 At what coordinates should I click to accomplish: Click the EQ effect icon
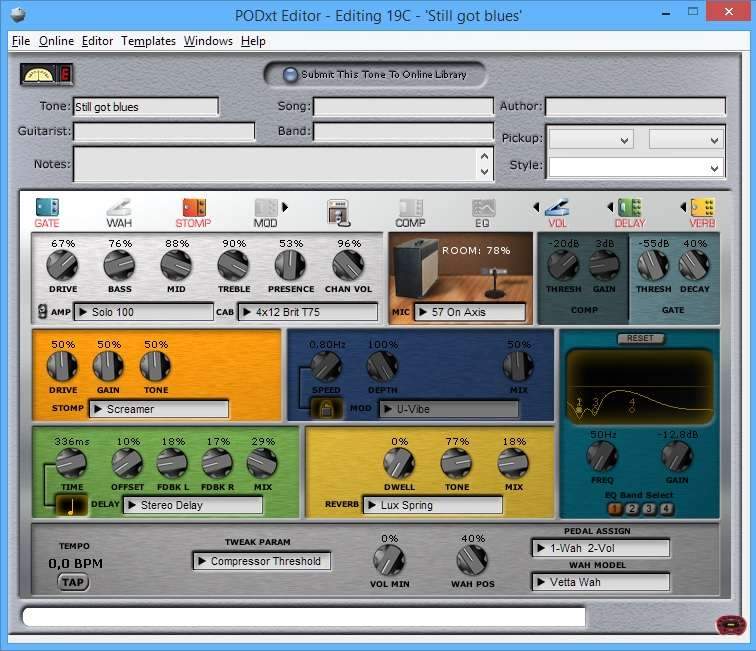483,208
